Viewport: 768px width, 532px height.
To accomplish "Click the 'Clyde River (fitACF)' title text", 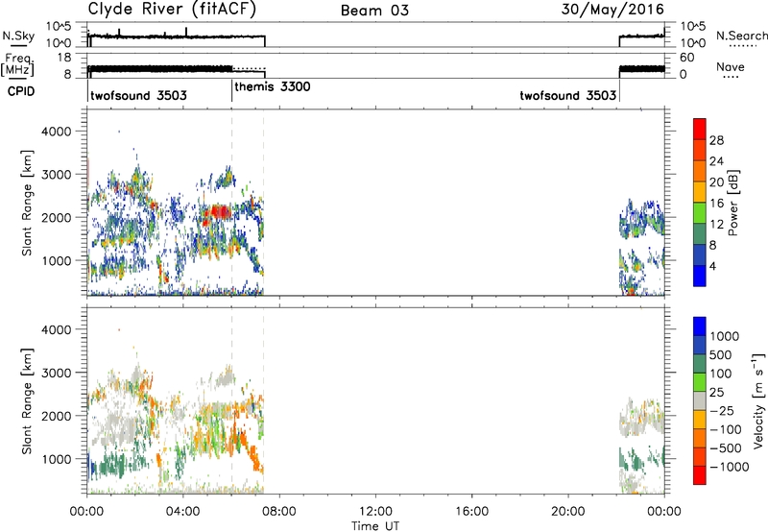I will pos(172,9).
